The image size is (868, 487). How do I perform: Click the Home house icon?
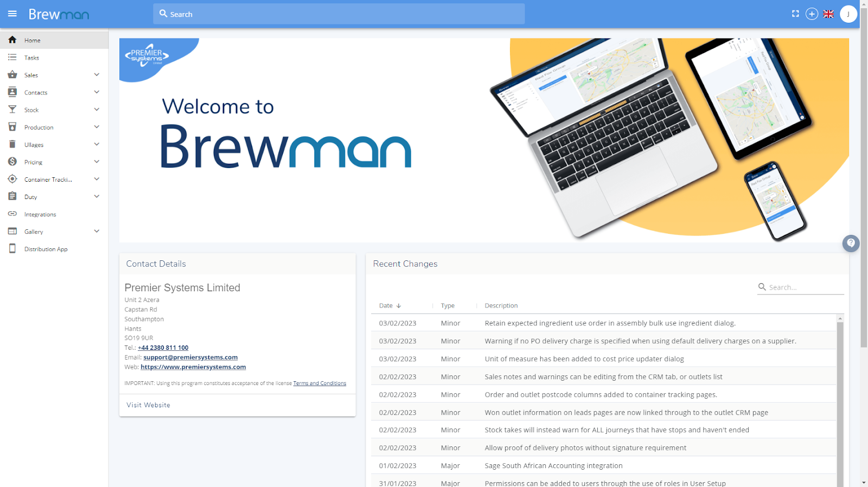[x=12, y=40]
